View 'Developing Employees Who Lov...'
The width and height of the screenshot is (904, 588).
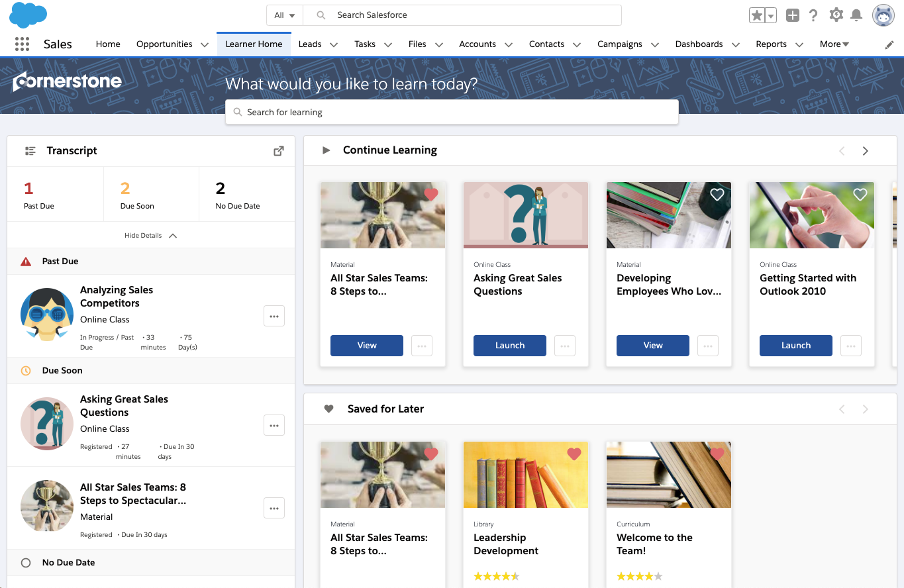click(652, 345)
